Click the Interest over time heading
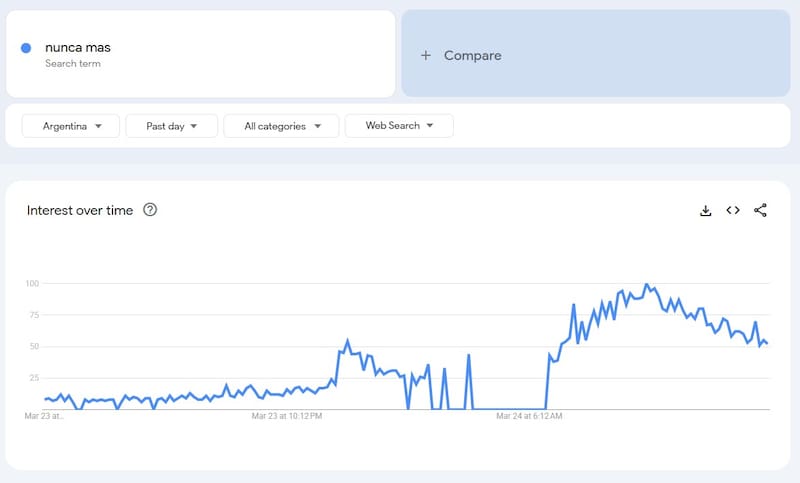This screenshot has width=800, height=483. 79,210
